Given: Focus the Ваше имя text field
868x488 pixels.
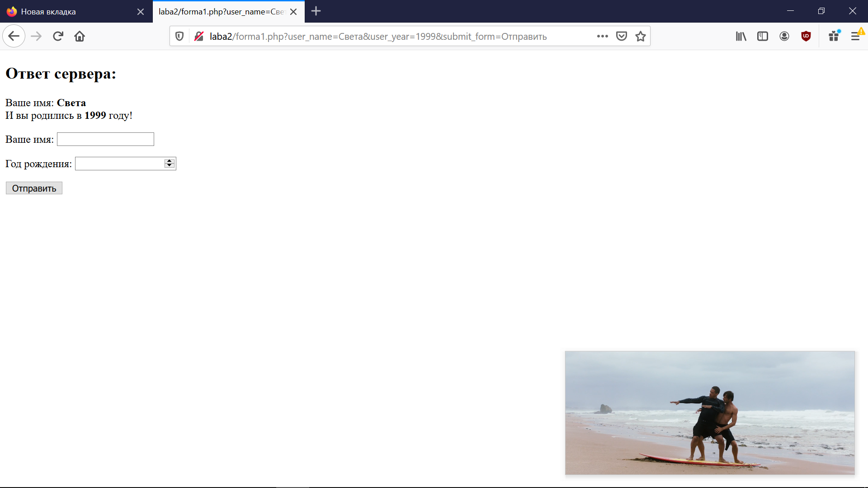Looking at the screenshot, I should pyautogui.click(x=105, y=139).
